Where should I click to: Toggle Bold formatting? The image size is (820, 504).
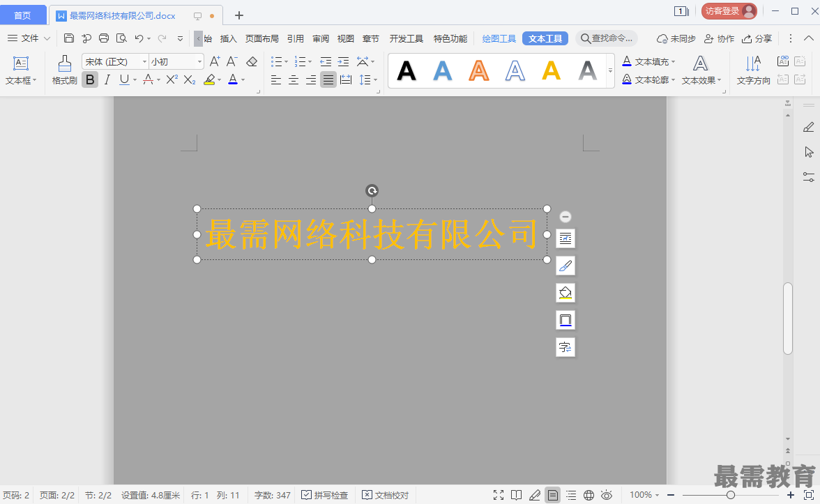click(x=90, y=79)
